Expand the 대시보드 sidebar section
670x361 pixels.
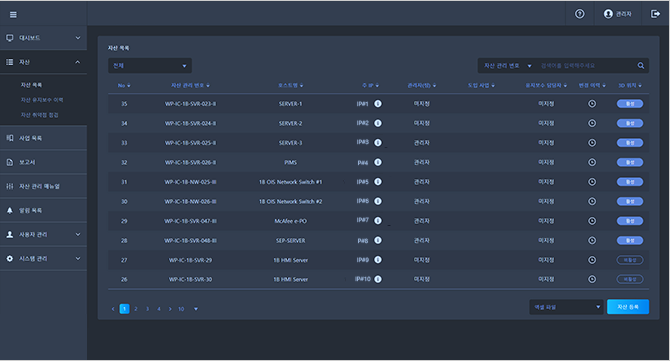(x=43, y=38)
